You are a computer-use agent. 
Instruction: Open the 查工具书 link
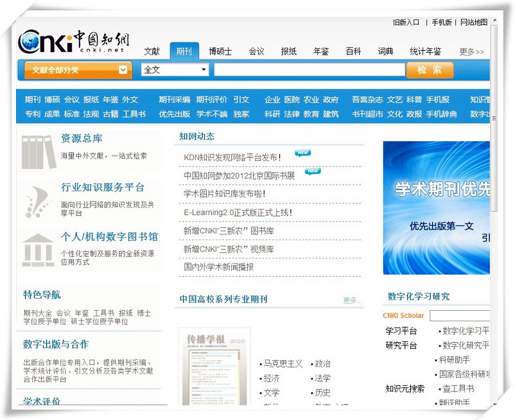pyautogui.click(x=458, y=389)
